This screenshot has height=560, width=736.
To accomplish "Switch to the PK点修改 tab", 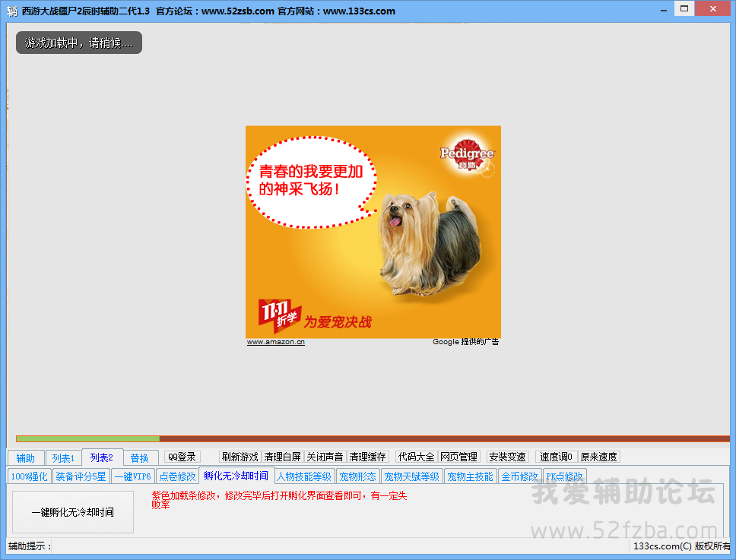I will (x=564, y=476).
